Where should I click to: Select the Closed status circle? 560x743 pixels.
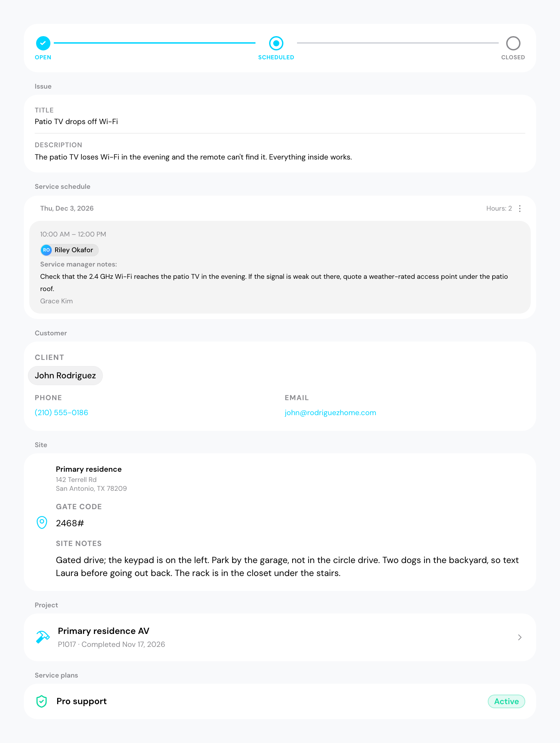pos(513,43)
